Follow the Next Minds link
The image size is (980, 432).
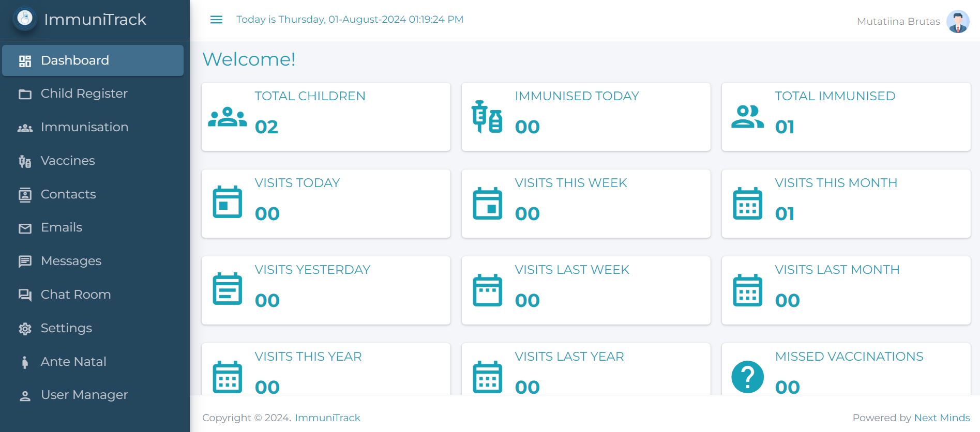pos(942,418)
